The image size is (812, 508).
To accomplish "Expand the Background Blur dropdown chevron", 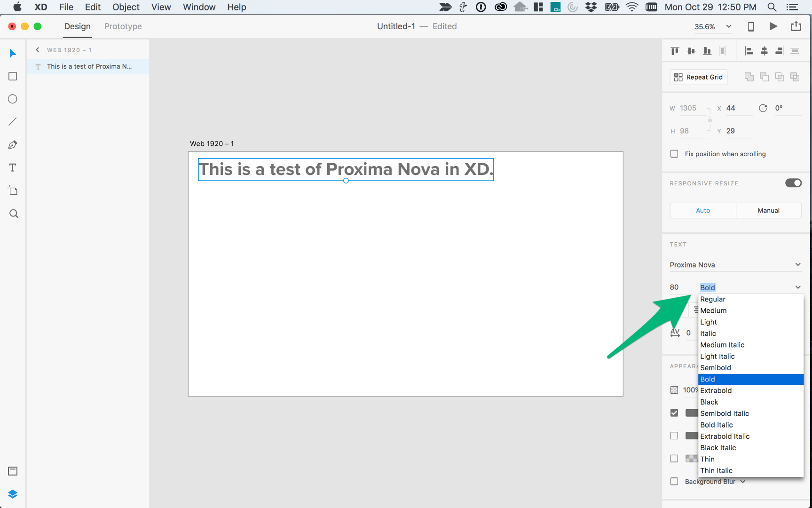I will (743, 482).
